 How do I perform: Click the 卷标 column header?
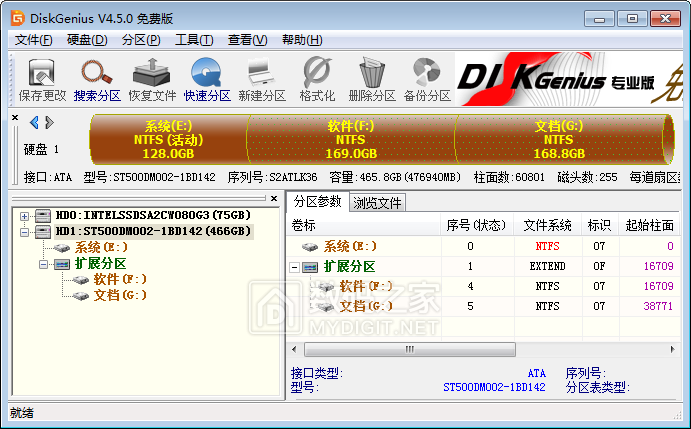click(364, 225)
